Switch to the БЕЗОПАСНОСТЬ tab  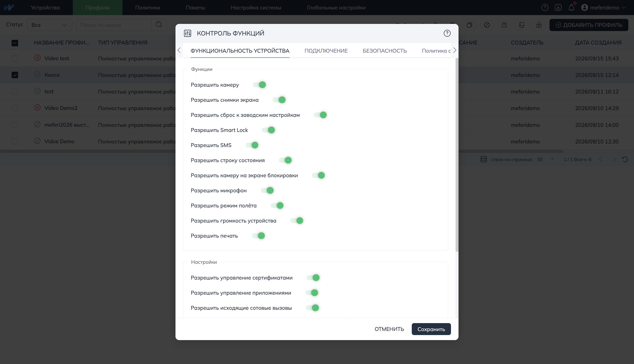click(x=385, y=51)
